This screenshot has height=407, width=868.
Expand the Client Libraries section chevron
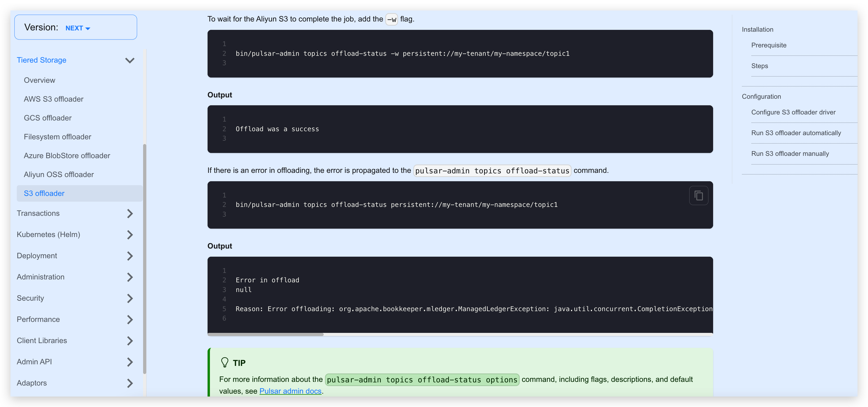tap(130, 341)
